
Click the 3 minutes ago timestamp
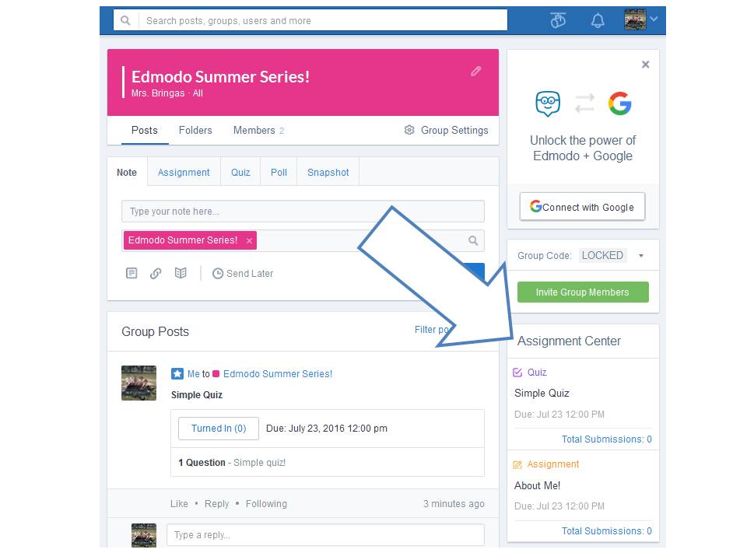pos(454,504)
